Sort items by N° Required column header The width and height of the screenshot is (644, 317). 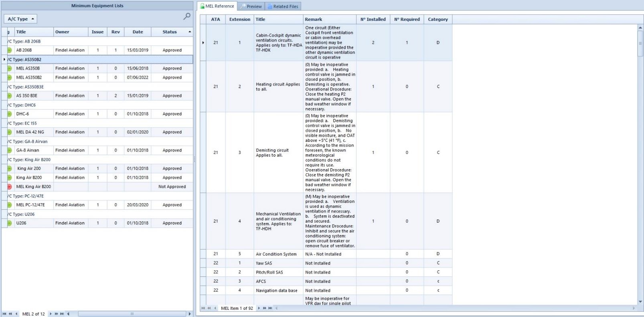[x=407, y=19]
